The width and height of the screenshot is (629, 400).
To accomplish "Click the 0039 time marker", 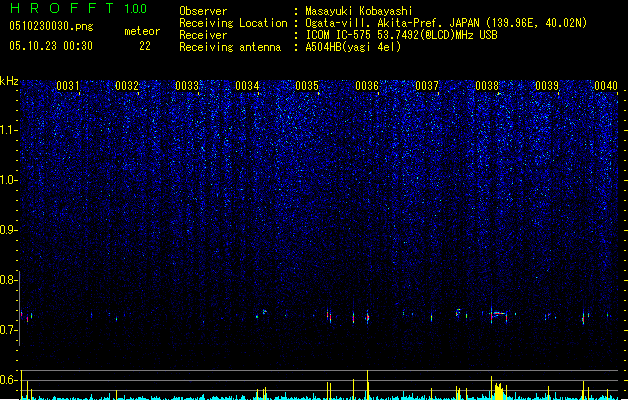I will (547, 86).
